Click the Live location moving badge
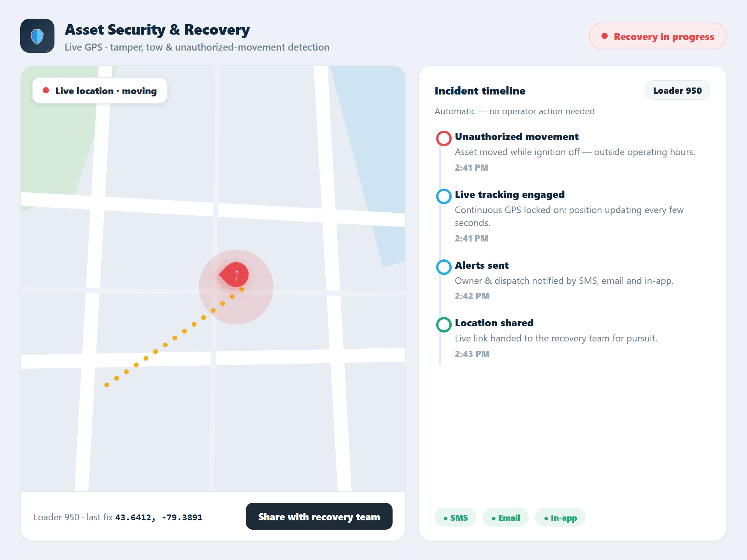Viewport: 747px width, 560px height. click(100, 91)
